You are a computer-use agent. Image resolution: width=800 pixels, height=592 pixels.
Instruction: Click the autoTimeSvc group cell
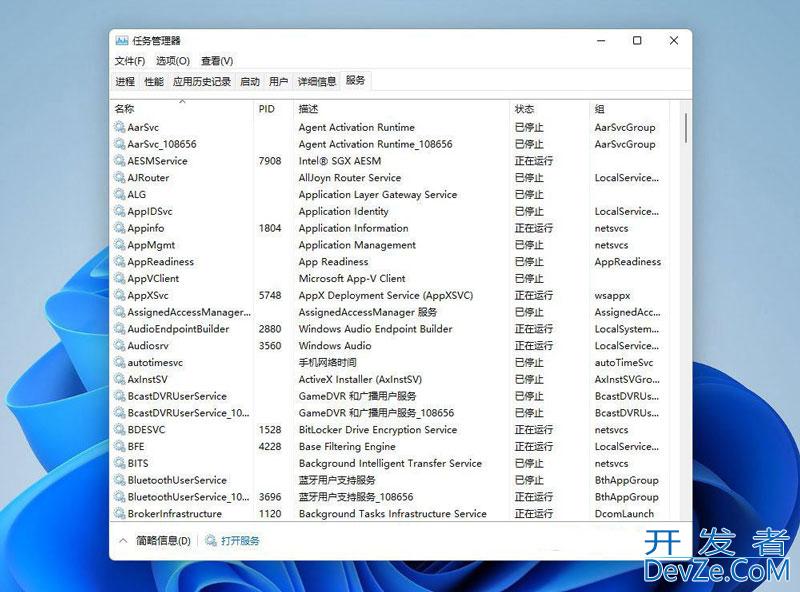pos(623,363)
